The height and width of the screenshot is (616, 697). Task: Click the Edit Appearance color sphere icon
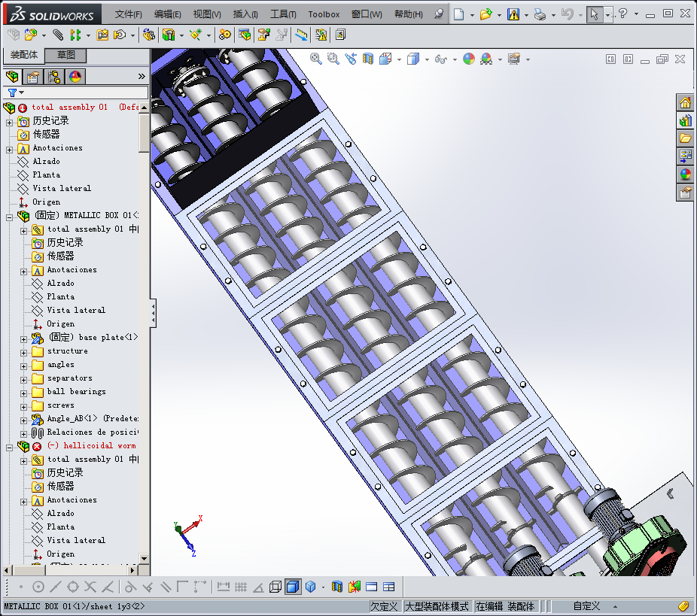pyautogui.click(x=469, y=59)
